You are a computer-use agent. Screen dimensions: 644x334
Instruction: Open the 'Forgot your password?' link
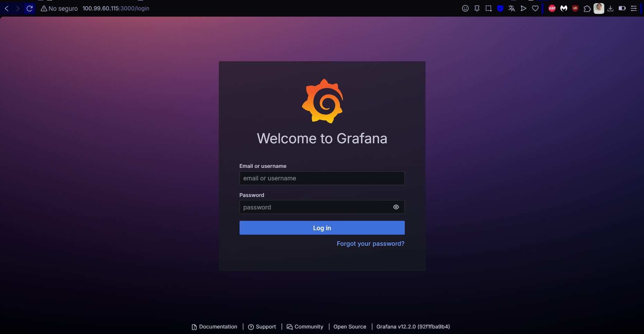(x=371, y=244)
